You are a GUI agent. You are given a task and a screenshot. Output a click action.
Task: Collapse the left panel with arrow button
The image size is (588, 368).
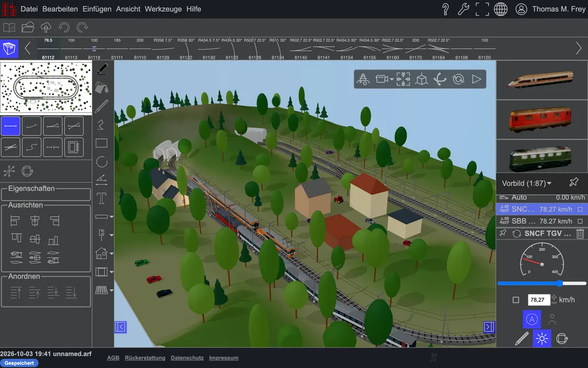pyautogui.click(x=121, y=327)
